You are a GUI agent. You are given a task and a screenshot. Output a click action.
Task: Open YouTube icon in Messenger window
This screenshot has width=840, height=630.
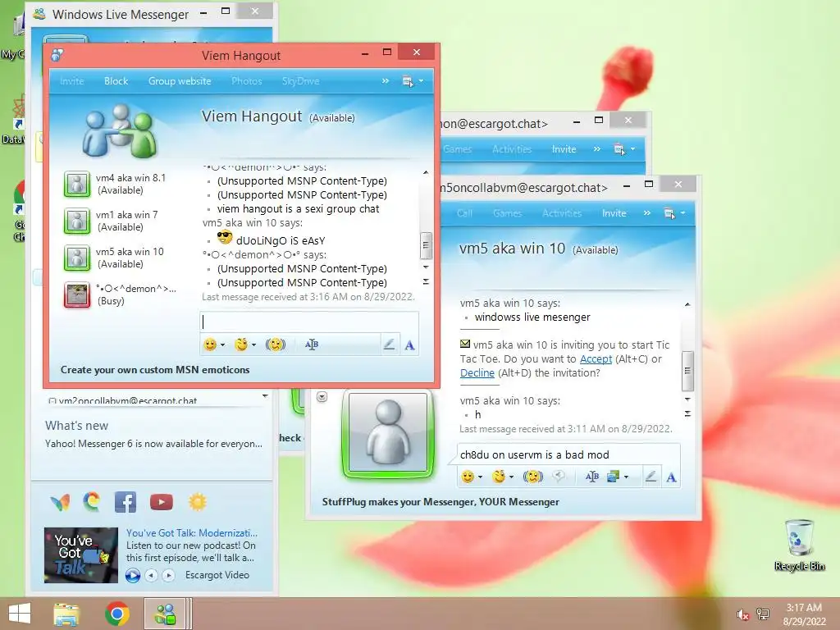tap(162, 502)
